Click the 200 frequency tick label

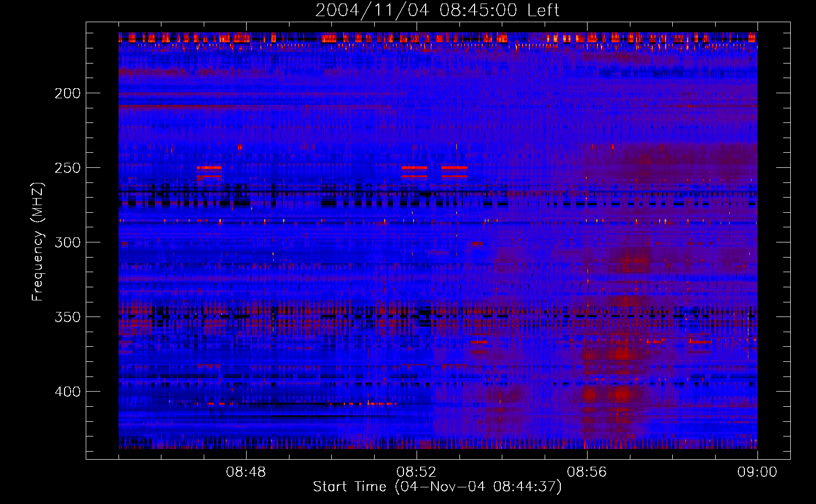coord(68,93)
